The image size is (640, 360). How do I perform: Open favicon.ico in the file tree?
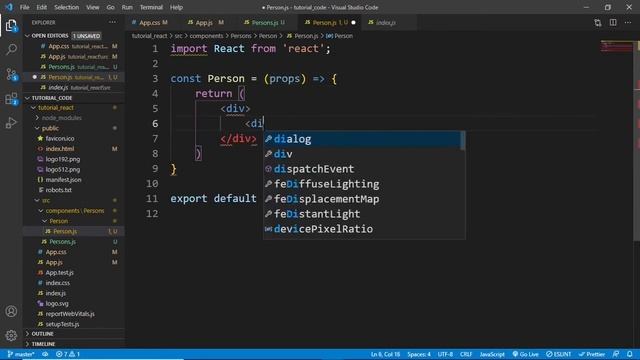coord(73,139)
